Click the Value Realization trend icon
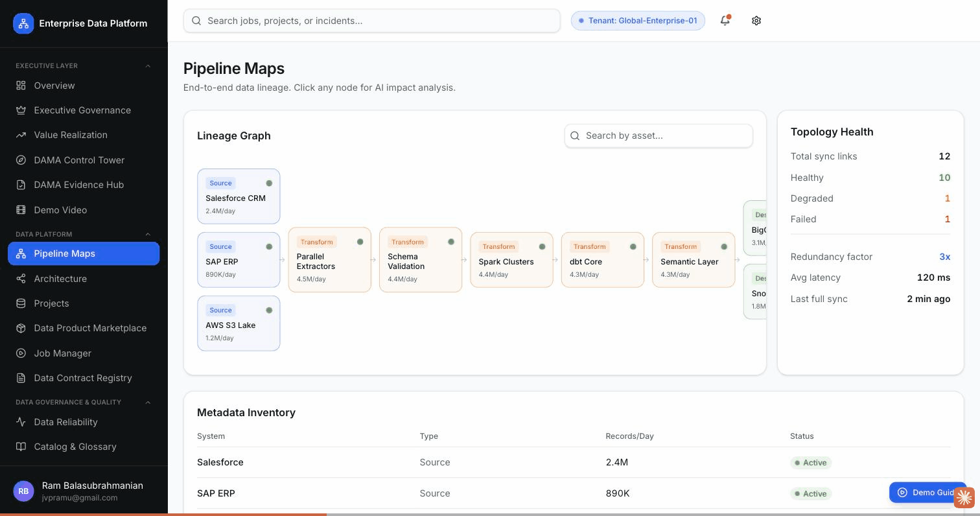Viewport: 980px width, 516px height. 21,135
